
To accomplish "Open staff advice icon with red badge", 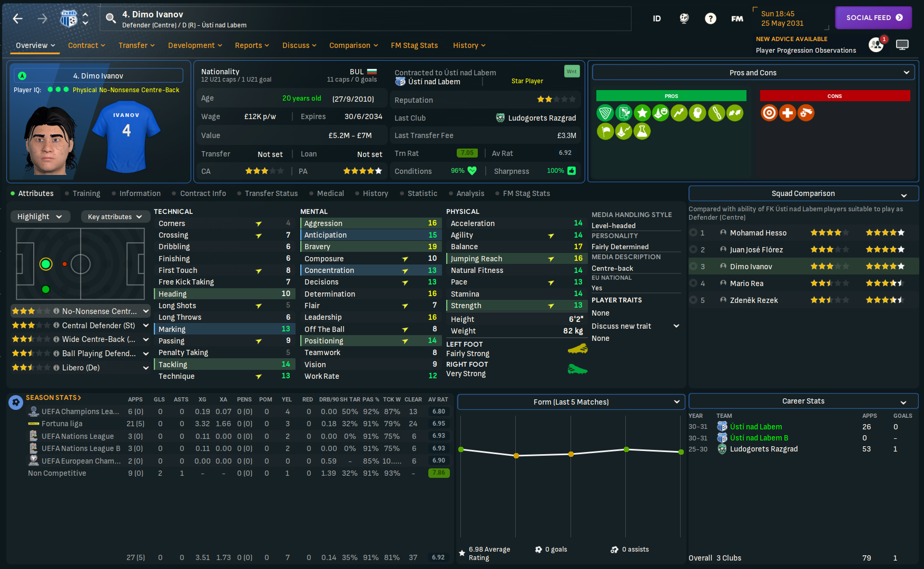I will (x=877, y=44).
